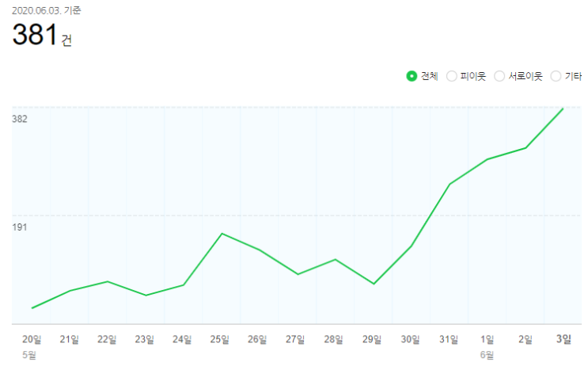
Task: Click the 26일 date label
Action: (x=257, y=339)
